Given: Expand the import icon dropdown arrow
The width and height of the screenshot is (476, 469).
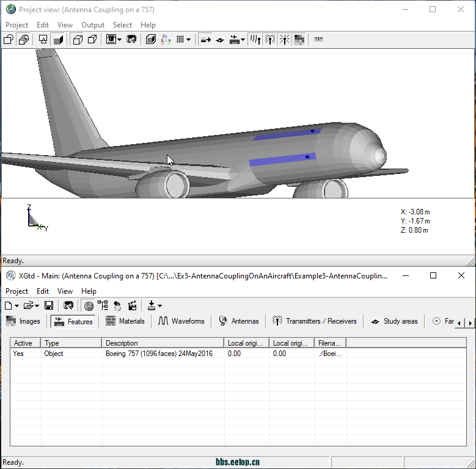Looking at the screenshot, I should pyautogui.click(x=159, y=306).
